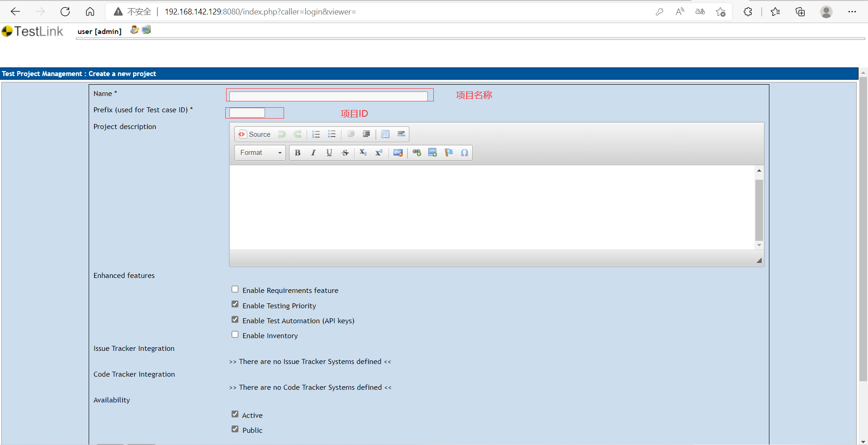Focus the Prefix input field
The height and width of the screenshot is (445, 868).
click(x=247, y=113)
